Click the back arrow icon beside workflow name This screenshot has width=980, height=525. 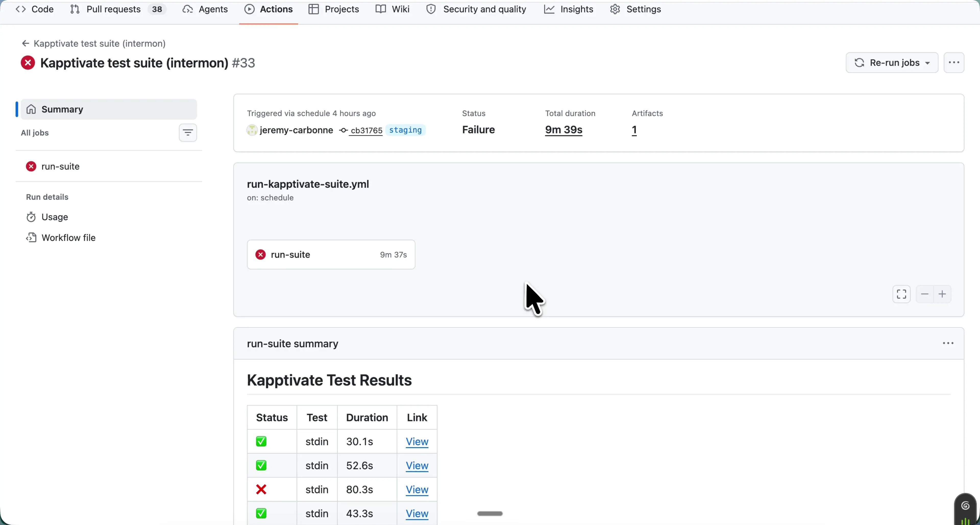(x=26, y=43)
